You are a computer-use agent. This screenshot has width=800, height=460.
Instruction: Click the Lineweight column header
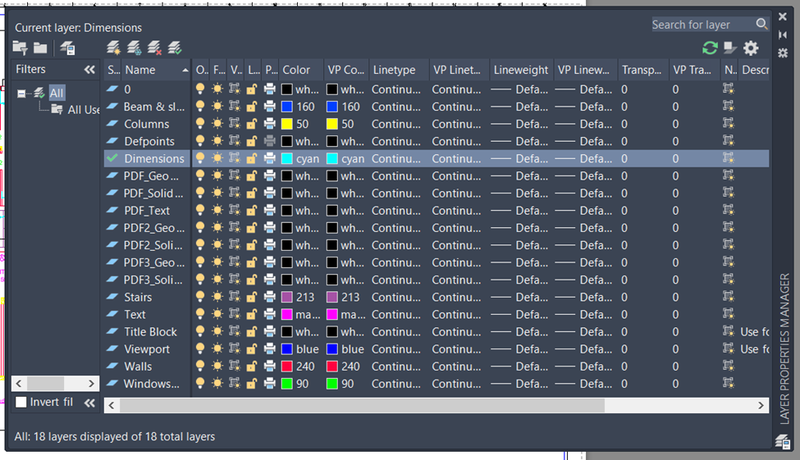(x=521, y=70)
